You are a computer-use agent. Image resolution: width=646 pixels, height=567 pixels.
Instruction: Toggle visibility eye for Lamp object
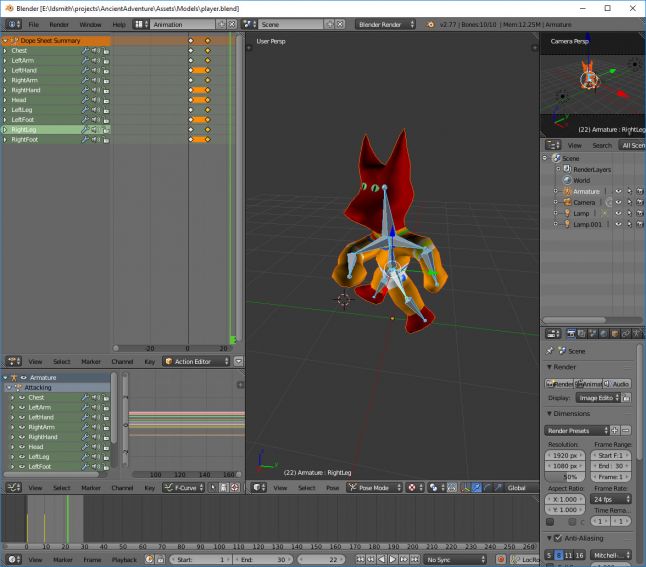(x=617, y=213)
